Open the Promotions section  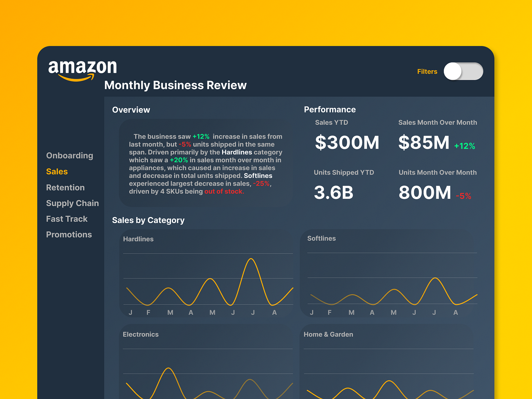tap(69, 234)
